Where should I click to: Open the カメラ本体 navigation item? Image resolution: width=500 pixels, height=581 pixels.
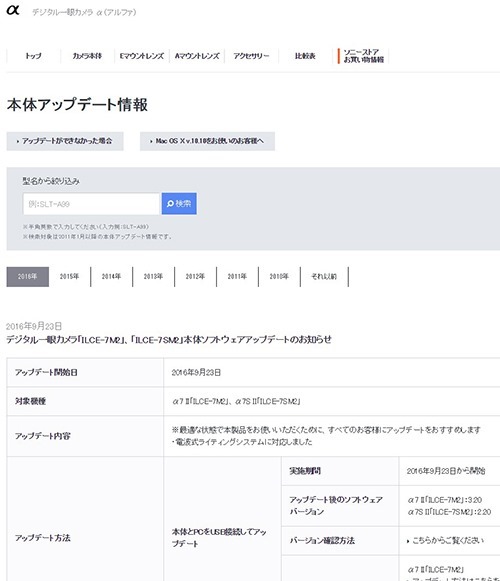point(87,56)
